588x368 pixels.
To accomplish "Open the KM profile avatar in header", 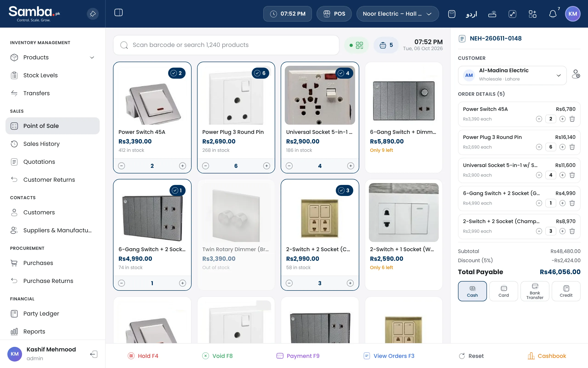I will pyautogui.click(x=573, y=14).
